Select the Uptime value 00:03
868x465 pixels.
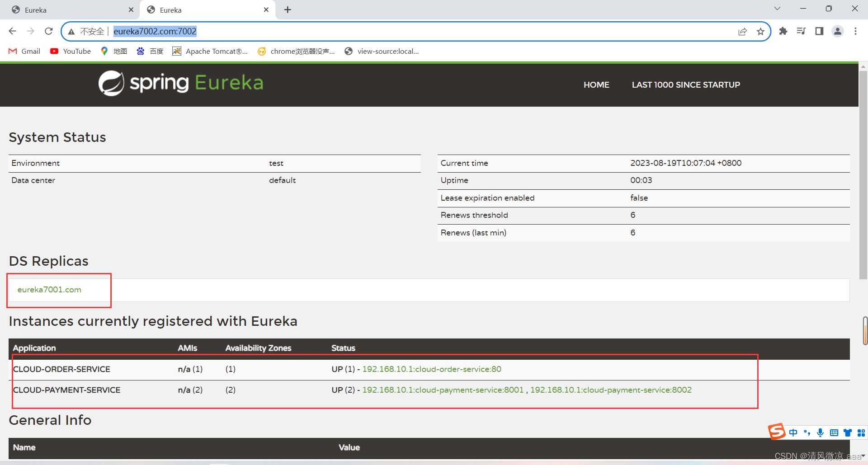click(641, 180)
